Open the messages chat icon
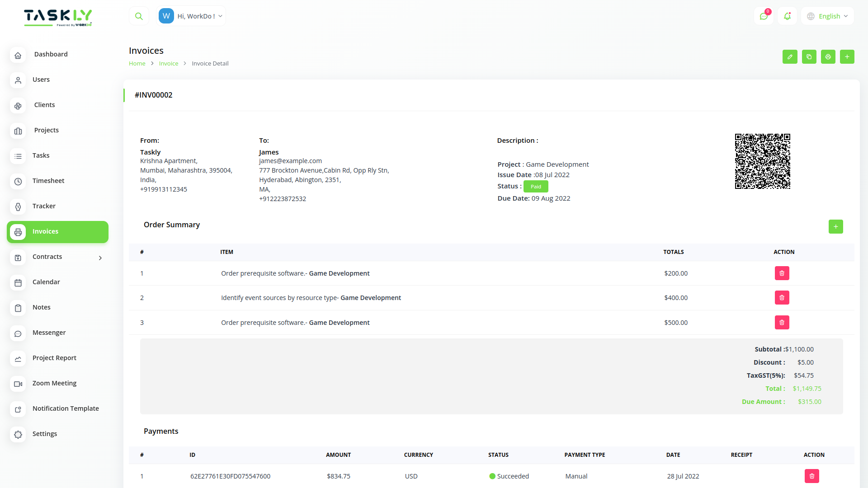Image resolution: width=868 pixels, height=488 pixels. coord(764,16)
